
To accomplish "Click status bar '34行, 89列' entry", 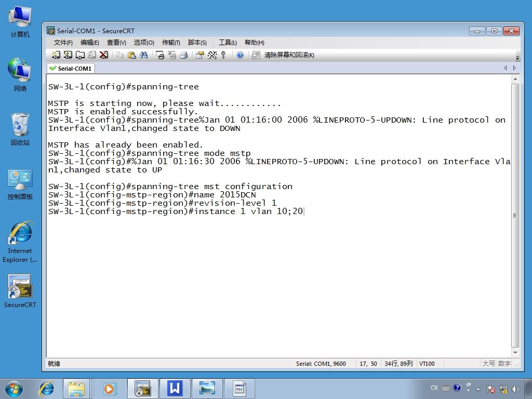I will point(398,364).
